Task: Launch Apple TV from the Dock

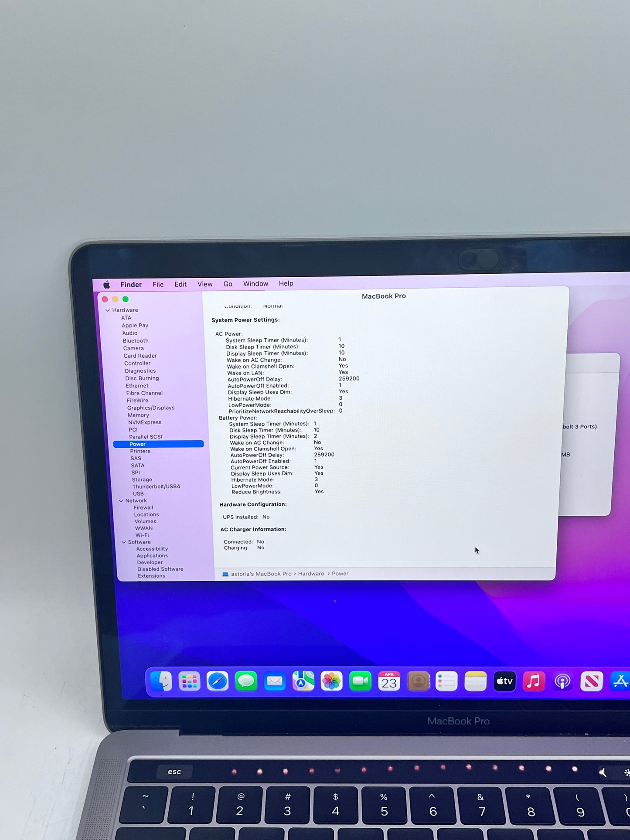Action: click(504, 681)
